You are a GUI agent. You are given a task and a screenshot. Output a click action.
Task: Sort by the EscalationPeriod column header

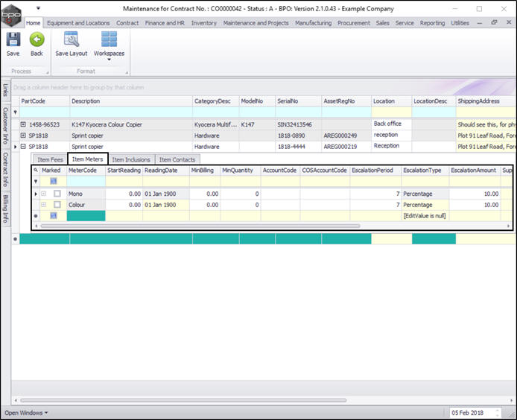point(374,171)
